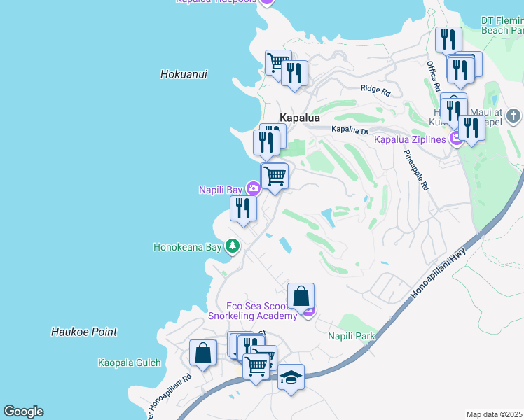Open the restaurant marker right of Kapalua Ziplines
The width and height of the screenshot is (524, 420).
click(x=471, y=127)
